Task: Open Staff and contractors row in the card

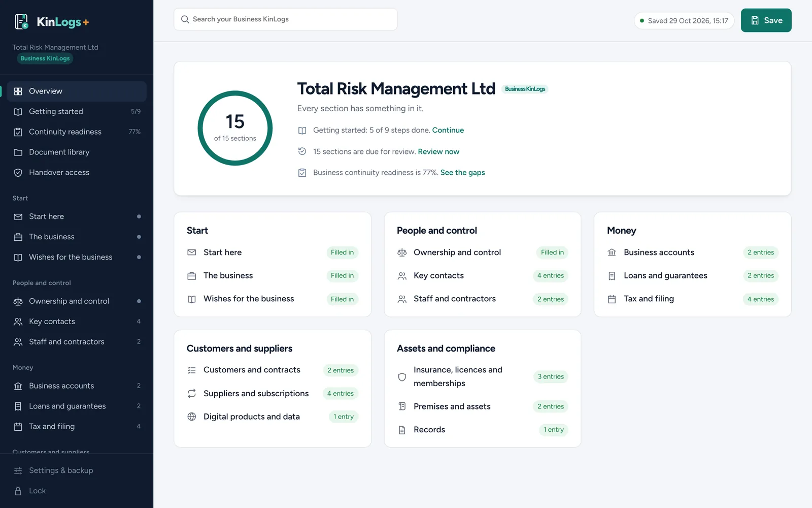Action: [483, 299]
